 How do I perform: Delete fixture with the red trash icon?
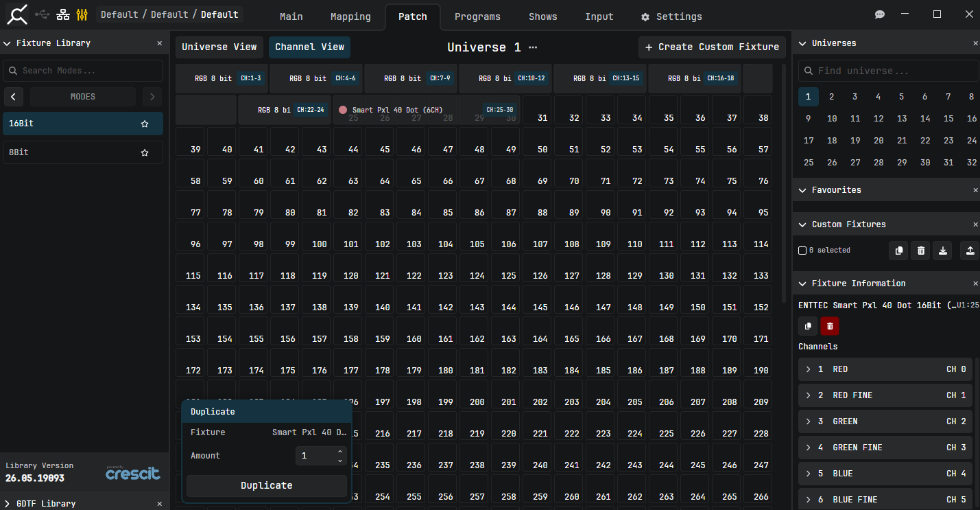[x=830, y=326]
